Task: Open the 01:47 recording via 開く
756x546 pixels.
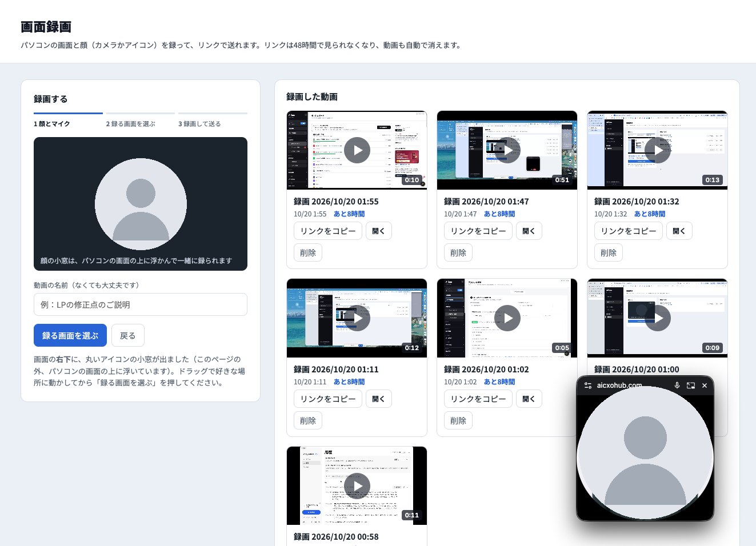Action: (x=529, y=231)
